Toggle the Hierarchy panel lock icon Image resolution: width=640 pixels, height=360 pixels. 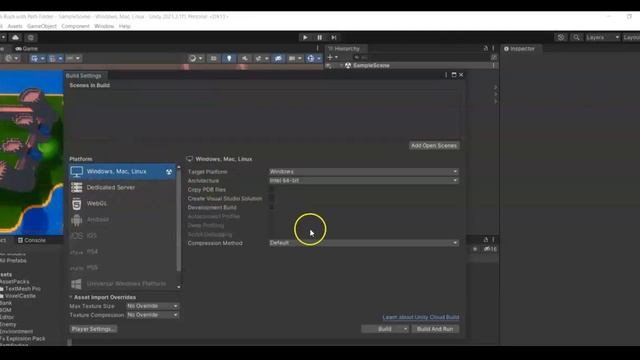486,48
